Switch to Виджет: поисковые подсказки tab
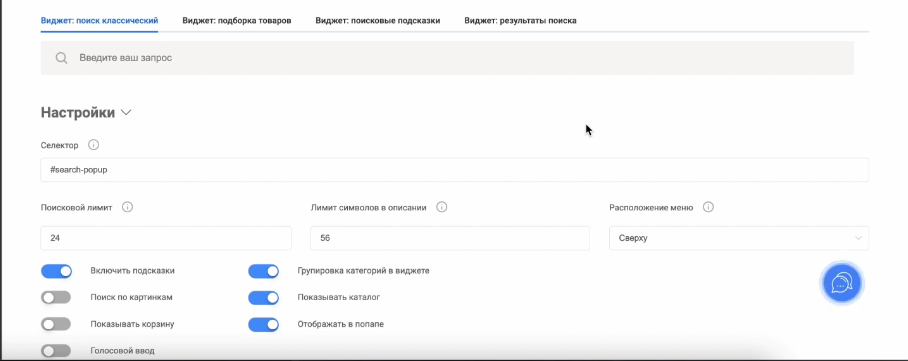Image resolution: width=908 pixels, height=361 pixels. point(378,21)
